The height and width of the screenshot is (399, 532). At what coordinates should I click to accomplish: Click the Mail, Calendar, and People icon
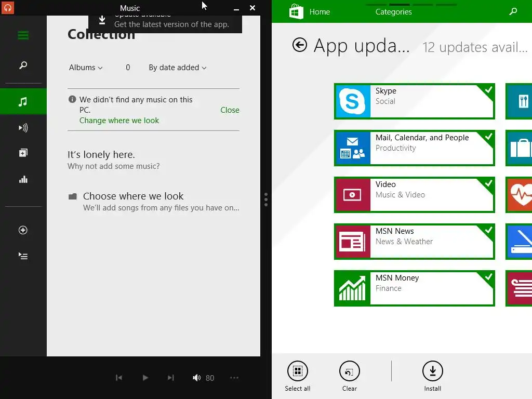point(353,148)
